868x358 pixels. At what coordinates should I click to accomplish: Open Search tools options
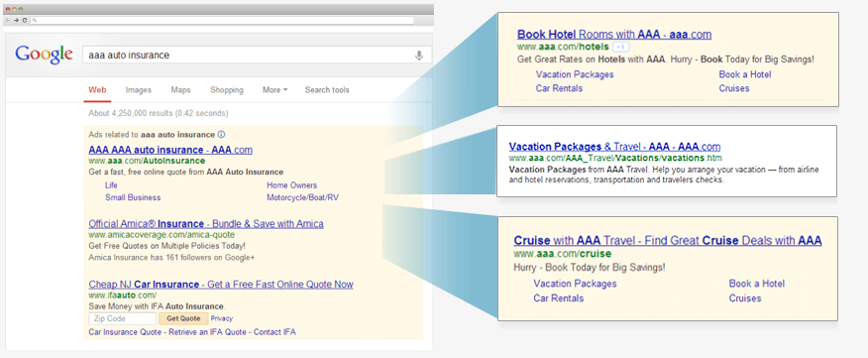pos(327,90)
